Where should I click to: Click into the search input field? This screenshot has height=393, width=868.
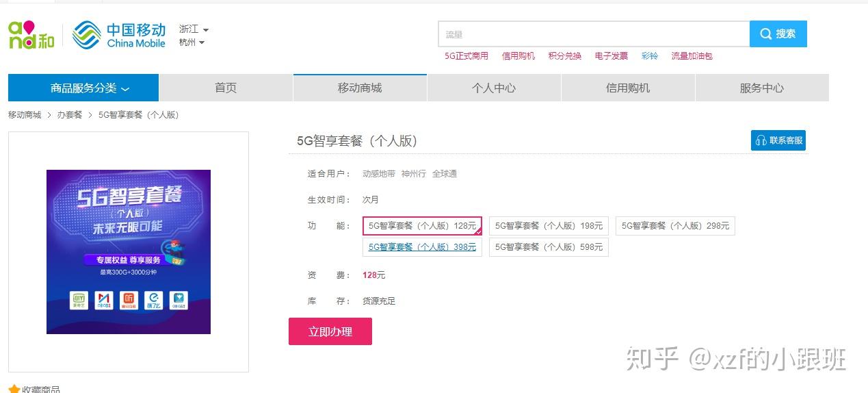click(x=594, y=34)
